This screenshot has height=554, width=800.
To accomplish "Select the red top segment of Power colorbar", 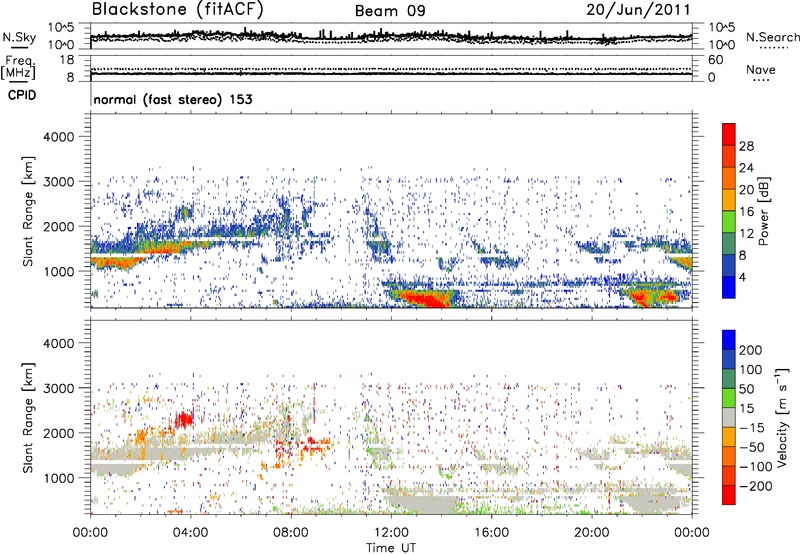I will click(729, 134).
